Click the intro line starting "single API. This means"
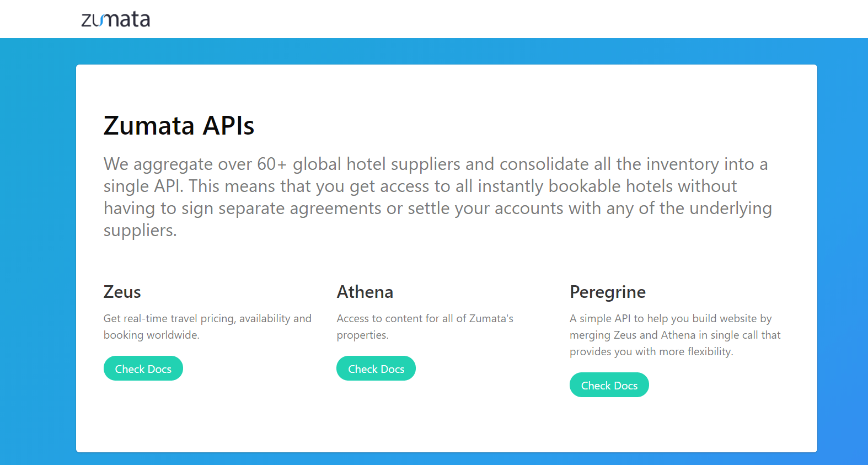This screenshot has width=868, height=465. tap(420, 186)
